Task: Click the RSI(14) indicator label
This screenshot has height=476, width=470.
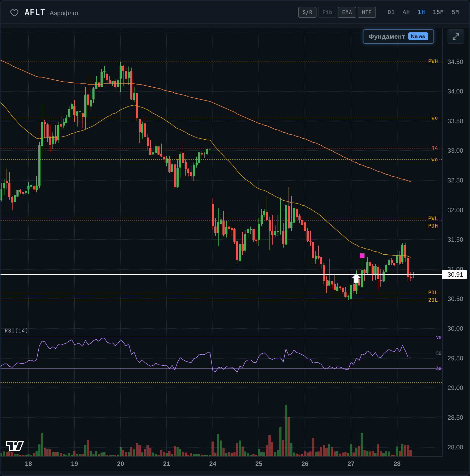Action: point(16,331)
